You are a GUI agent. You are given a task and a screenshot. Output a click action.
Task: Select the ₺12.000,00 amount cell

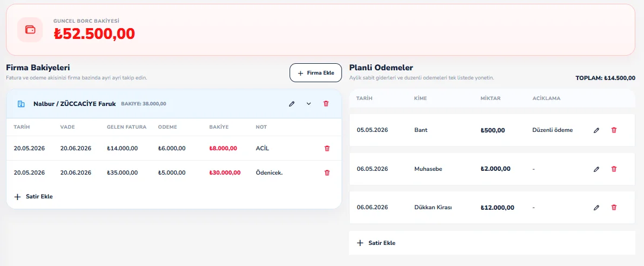(498, 208)
